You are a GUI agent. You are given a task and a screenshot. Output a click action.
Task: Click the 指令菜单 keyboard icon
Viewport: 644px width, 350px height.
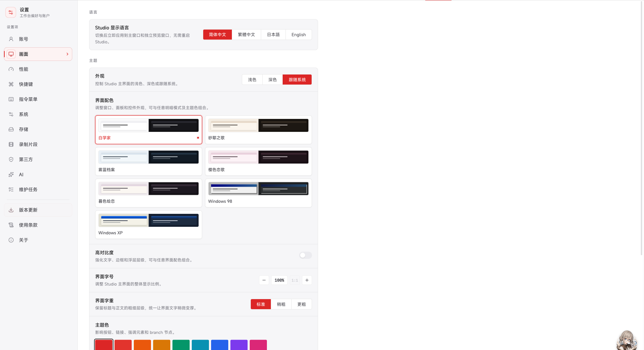[x=11, y=99]
